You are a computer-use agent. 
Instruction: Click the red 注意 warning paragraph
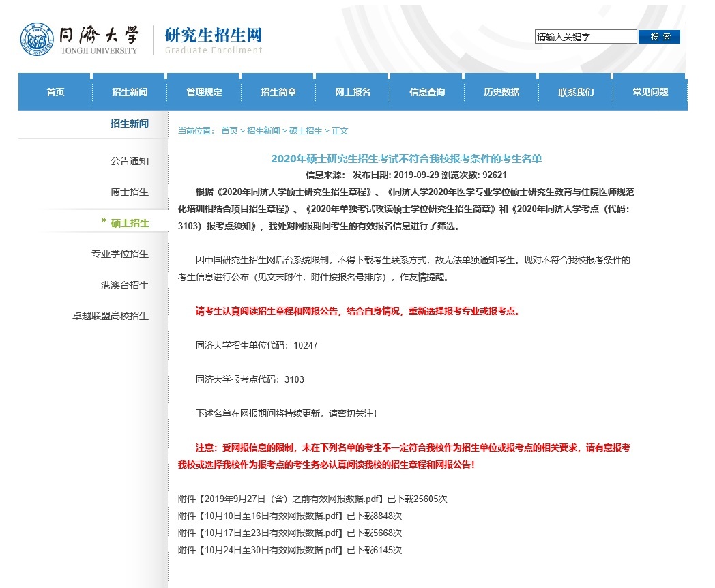(404, 456)
